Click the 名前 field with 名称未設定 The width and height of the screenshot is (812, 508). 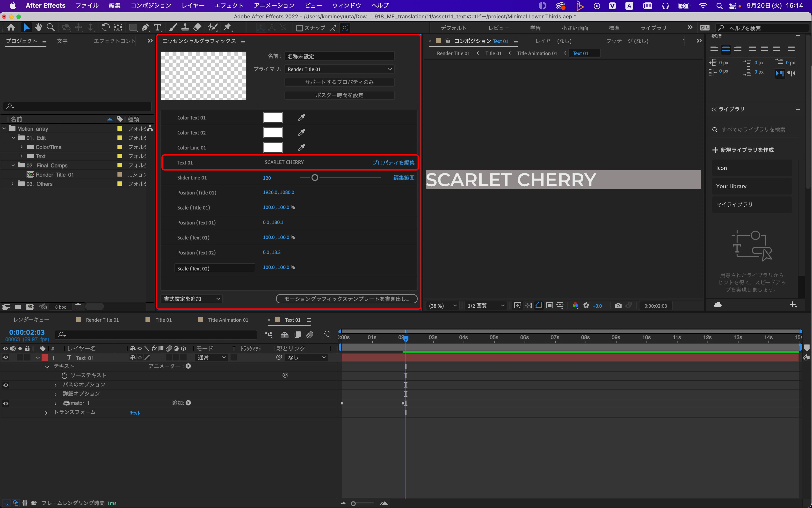pyautogui.click(x=339, y=56)
